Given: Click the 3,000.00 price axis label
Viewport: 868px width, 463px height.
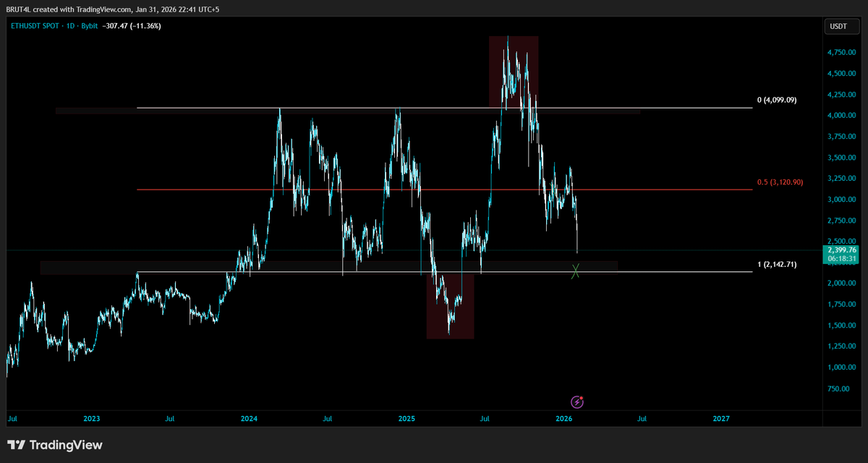Looking at the screenshot, I should [841, 200].
